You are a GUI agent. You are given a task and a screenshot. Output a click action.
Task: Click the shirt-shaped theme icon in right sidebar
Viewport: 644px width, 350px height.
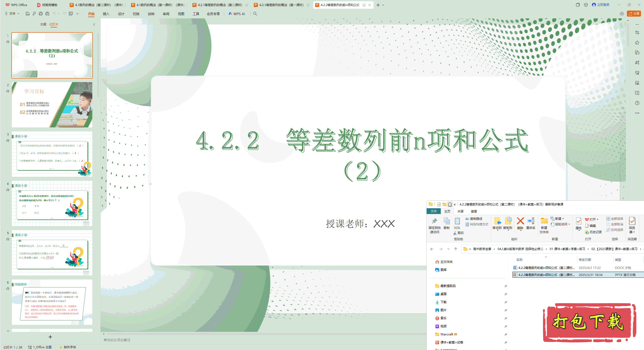pyautogui.click(x=637, y=73)
